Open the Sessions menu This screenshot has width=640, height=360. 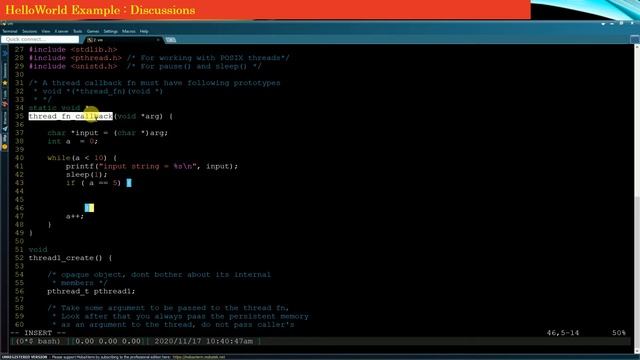[29, 31]
